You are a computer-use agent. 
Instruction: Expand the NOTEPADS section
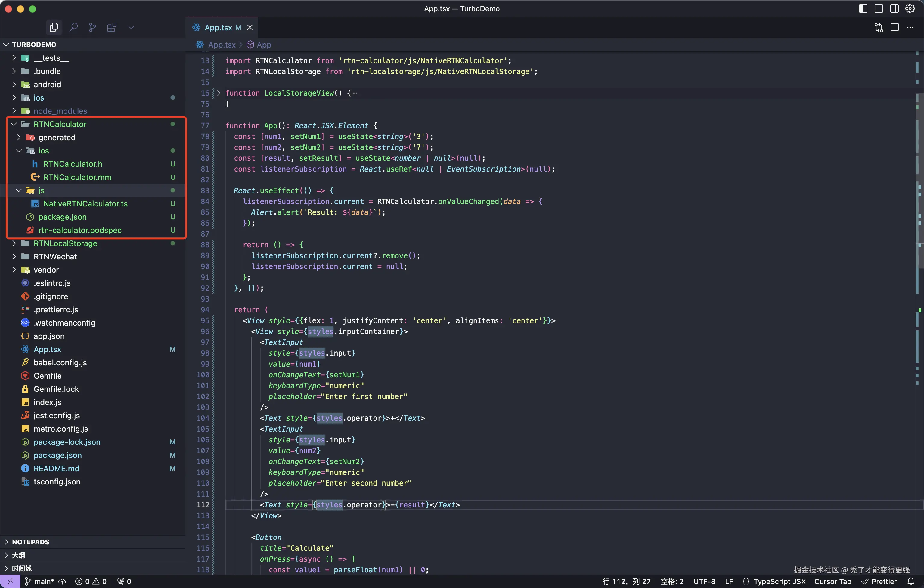(x=30, y=542)
